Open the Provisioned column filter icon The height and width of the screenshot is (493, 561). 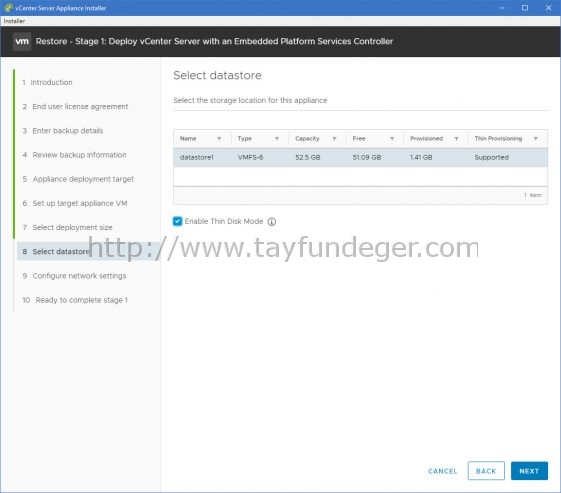point(456,138)
